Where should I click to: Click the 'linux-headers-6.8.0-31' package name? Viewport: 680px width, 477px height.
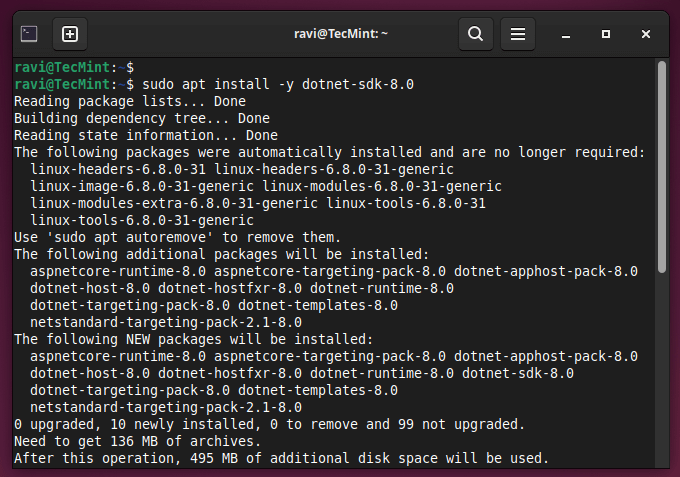click(118, 169)
